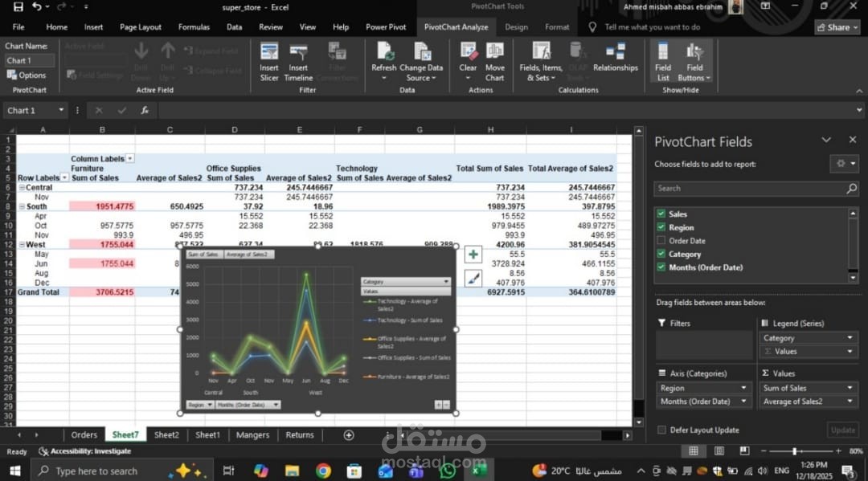Open the Sheet2 worksheet tab
Screen dimensions: 868x481
pos(166,434)
